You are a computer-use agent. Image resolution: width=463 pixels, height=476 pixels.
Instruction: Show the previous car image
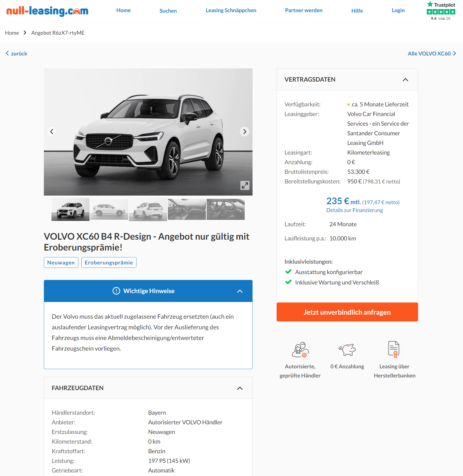pos(52,131)
